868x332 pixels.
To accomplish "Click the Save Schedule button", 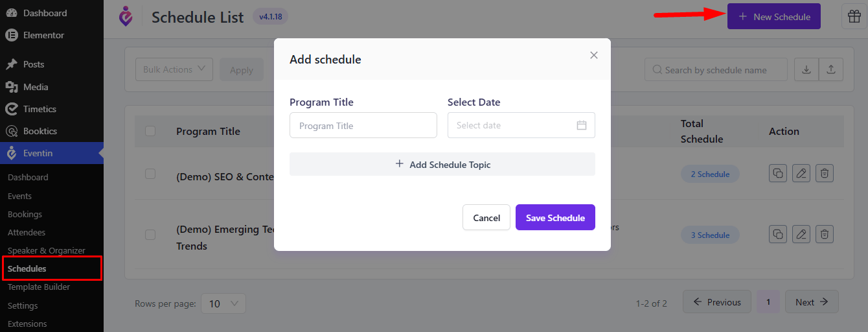I will tap(555, 218).
